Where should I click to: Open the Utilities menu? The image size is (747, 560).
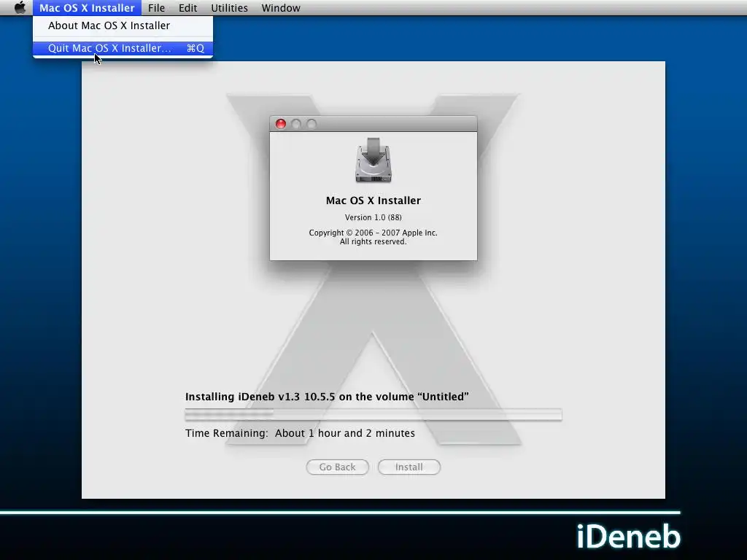(229, 7)
